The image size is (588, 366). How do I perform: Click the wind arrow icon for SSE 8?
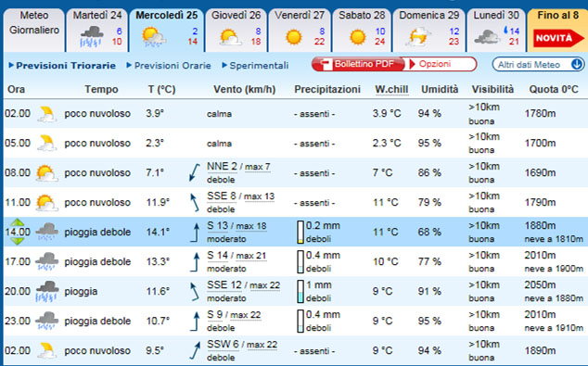tap(194, 202)
